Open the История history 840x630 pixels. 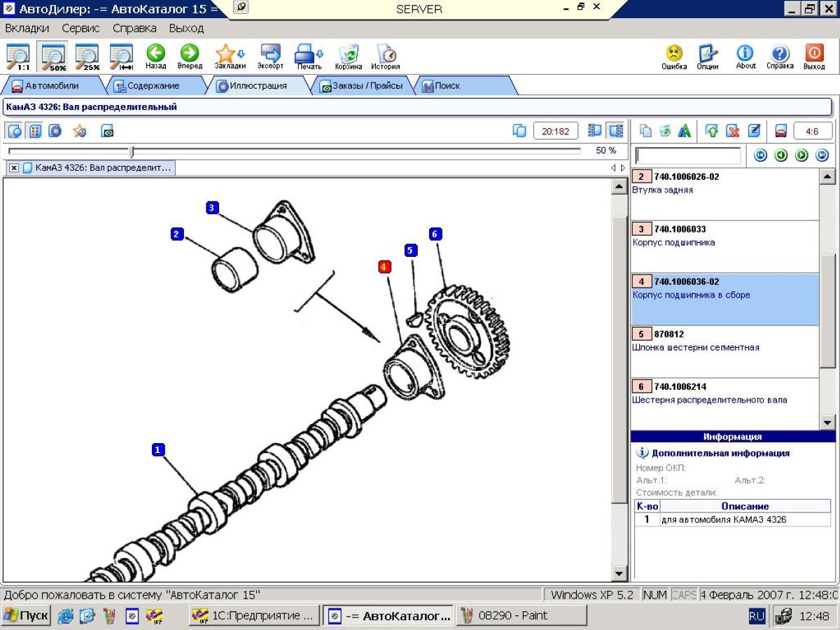coord(386,57)
